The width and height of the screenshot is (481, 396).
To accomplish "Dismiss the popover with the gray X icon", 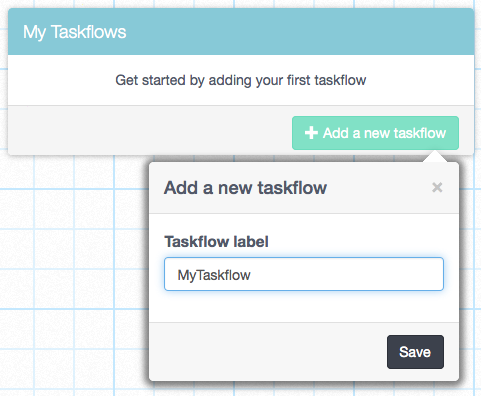I will point(437,187).
